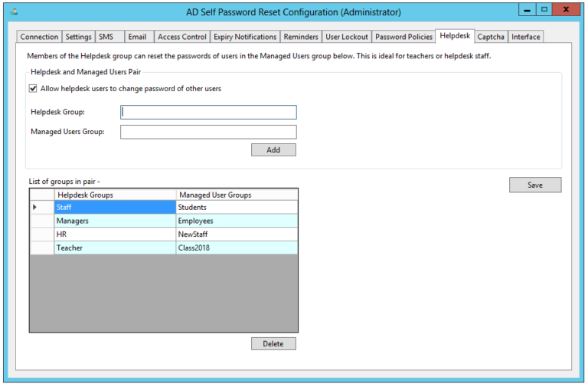
Task: Click the Helpdesk Groups column header
Action: 115,195
